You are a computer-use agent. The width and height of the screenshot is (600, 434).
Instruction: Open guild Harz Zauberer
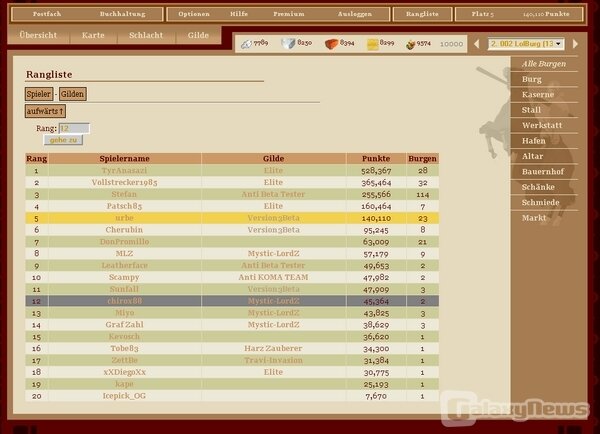pos(273,348)
